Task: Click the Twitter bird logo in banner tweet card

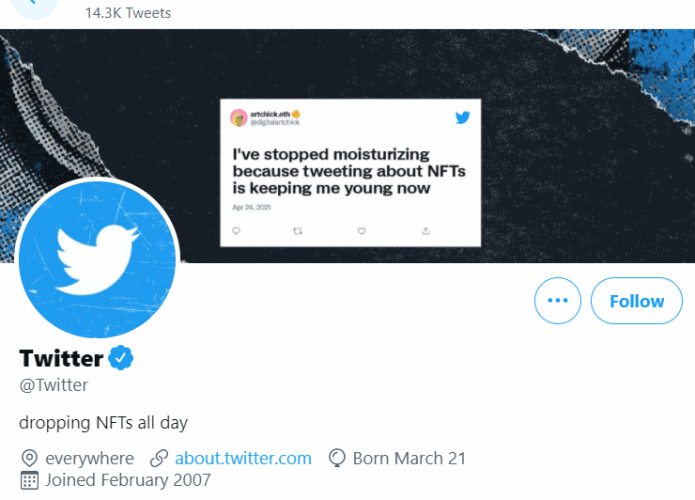Action: click(x=462, y=117)
